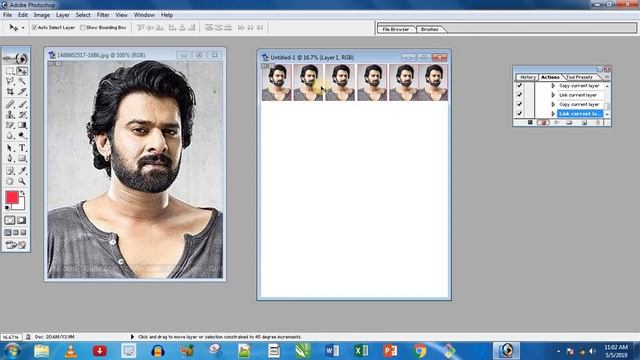640x360 pixels.
Task: Click the Actions panel scroll down arrow
Action: click(607, 114)
